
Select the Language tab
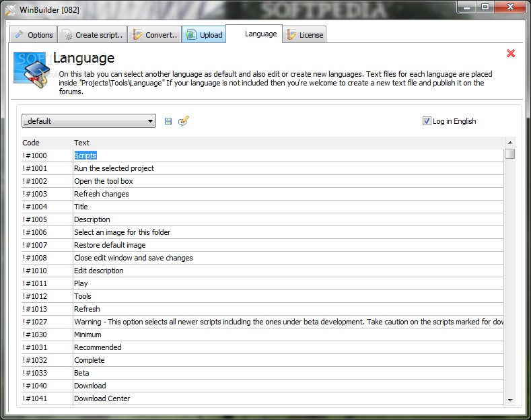point(254,34)
